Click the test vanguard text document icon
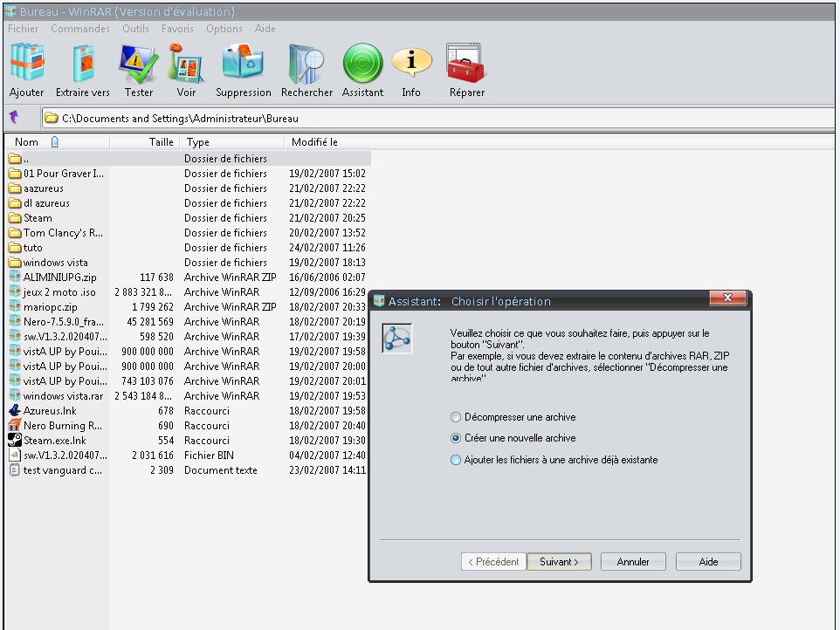Screen dimensions: 840x630 (x=15, y=470)
